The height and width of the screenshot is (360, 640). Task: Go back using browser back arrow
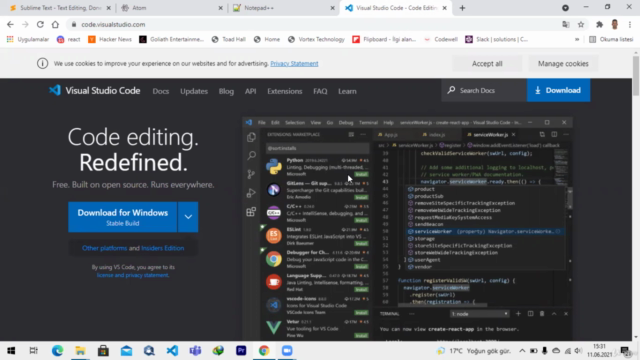click(10, 24)
